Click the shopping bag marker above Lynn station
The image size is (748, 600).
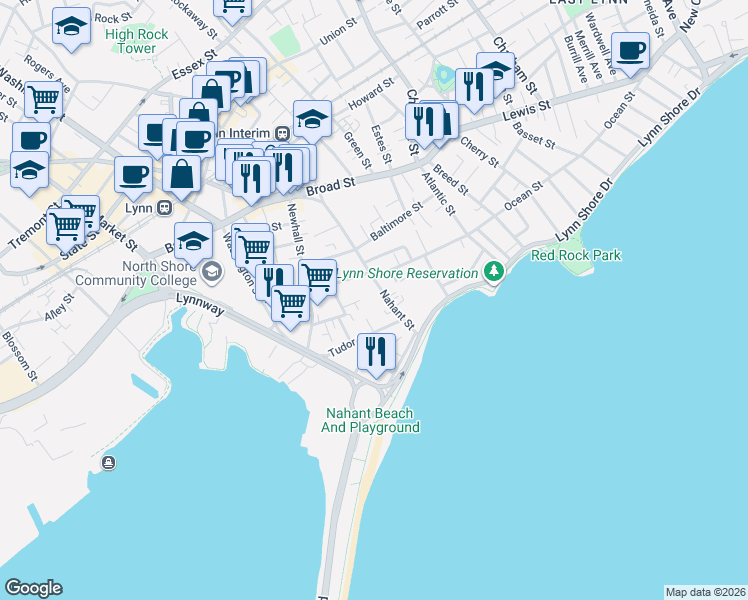[181, 175]
